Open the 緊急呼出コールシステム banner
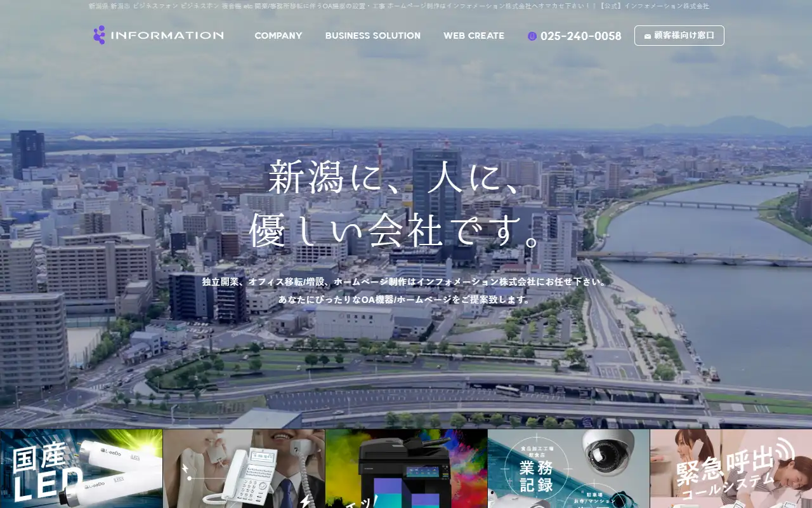The height and width of the screenshot is (508, 812). (731, 469)
